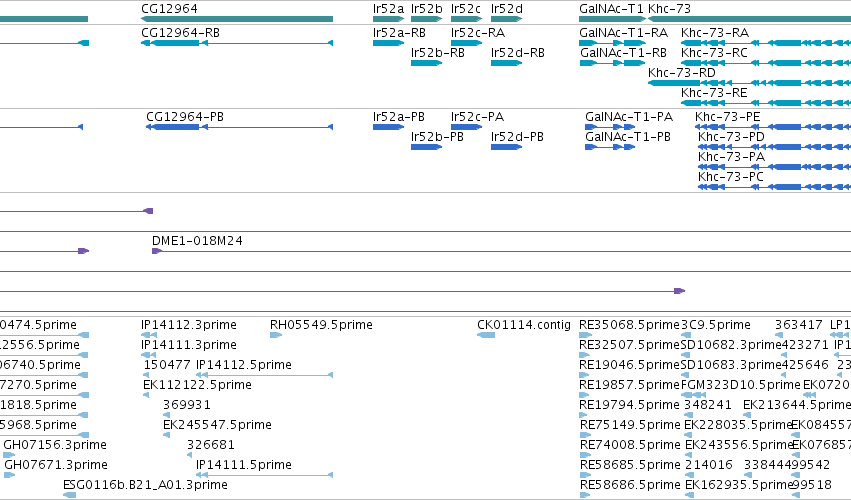Select the CK01114.contig EST feature
Screen dimensions: 851x500
pos(486,335)
